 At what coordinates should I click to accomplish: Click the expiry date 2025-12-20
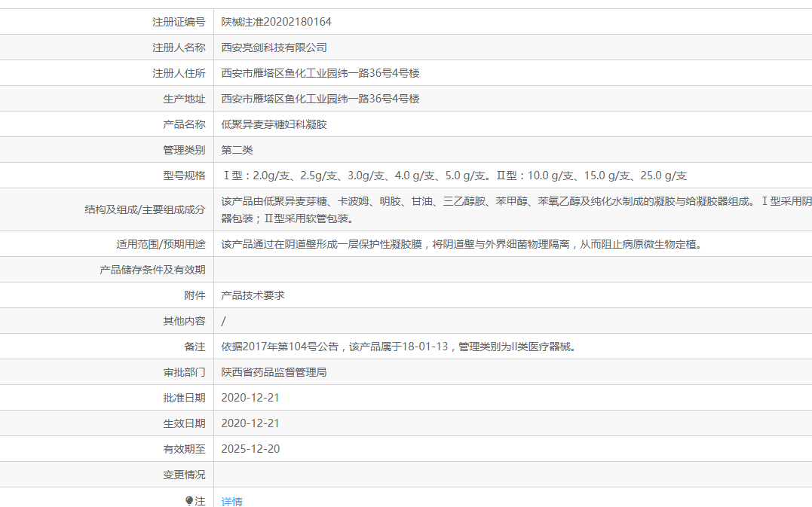point(250,449)
